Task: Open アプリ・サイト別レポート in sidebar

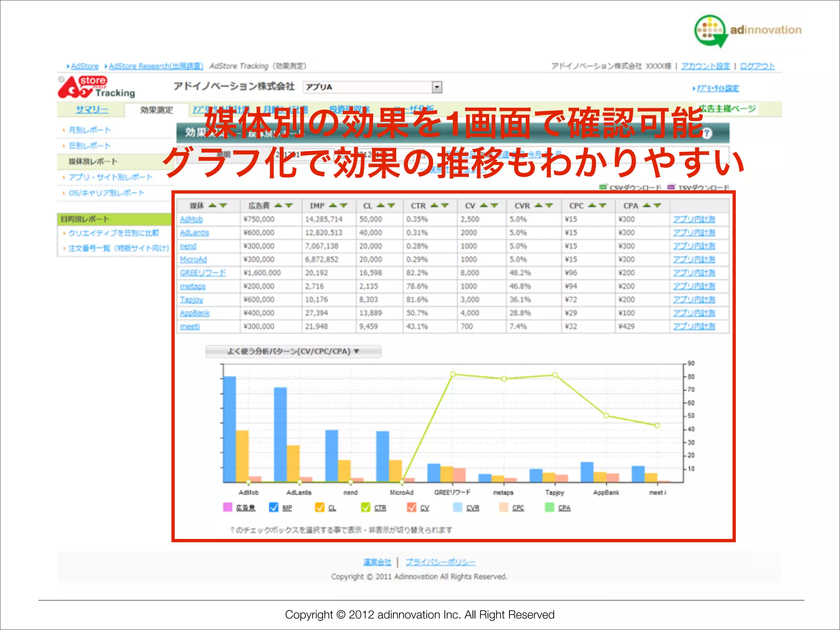Action: point(110,177)
